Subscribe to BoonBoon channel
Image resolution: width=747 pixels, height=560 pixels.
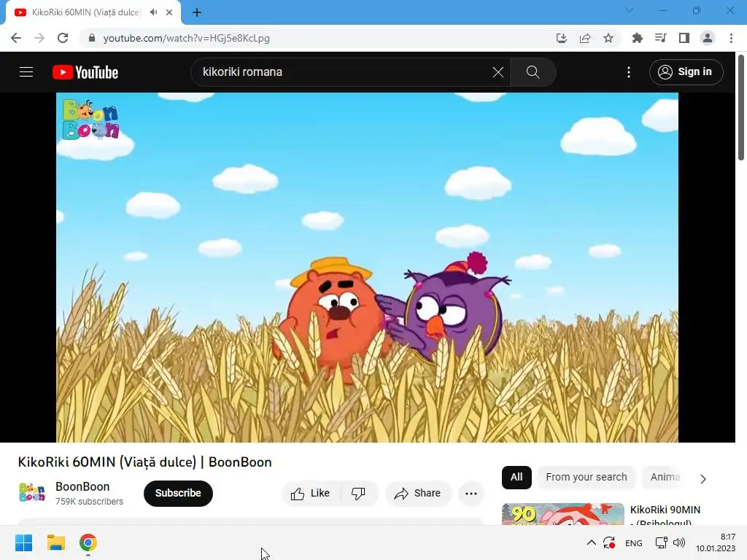point(178,494)
